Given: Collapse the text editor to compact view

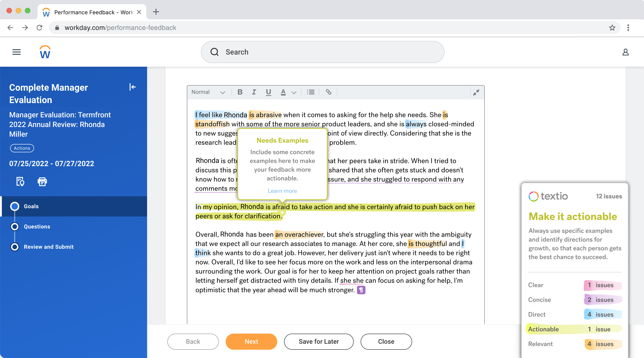Looking at the screenshot, I should (476, 92).
